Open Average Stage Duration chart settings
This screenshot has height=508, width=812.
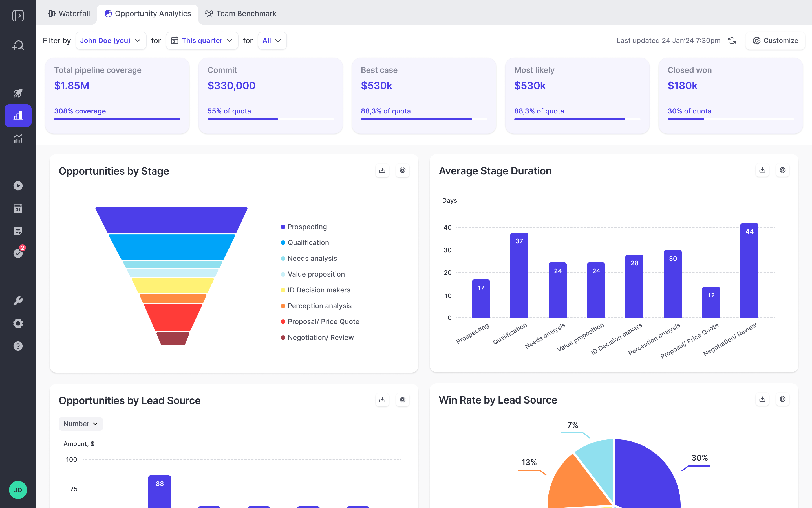(x=783, y=170)
